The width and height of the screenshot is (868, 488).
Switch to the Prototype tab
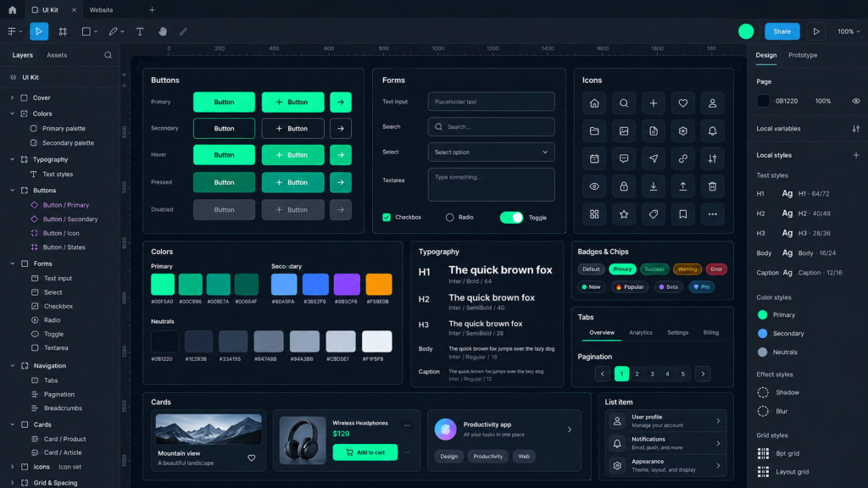pyautogui.click(x=802, y=55)
